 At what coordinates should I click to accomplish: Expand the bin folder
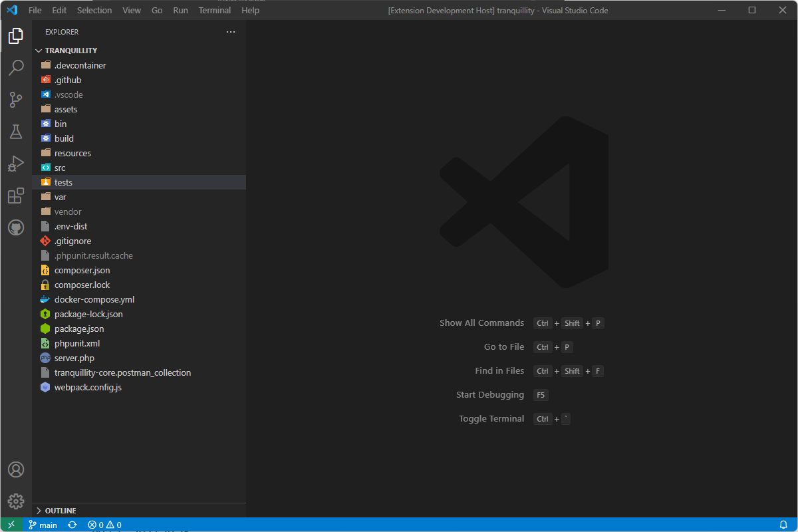click(x=139, y=124)
